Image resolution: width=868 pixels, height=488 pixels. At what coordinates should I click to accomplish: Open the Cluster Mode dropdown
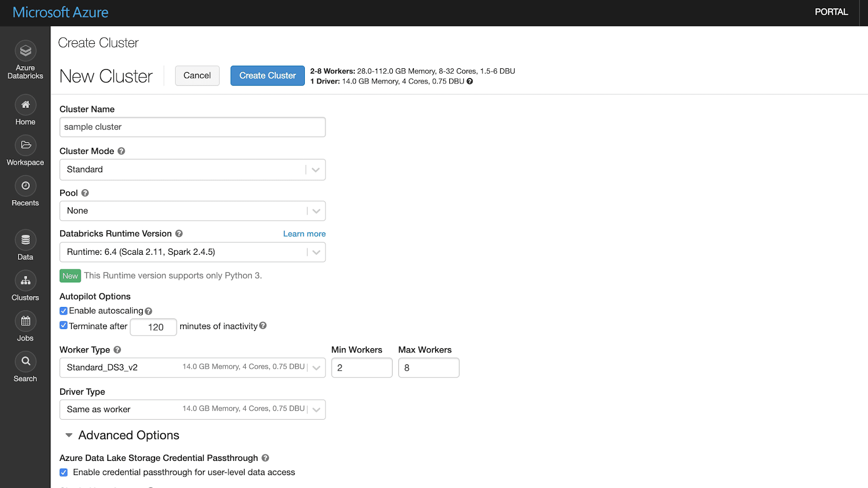[192, 170]
